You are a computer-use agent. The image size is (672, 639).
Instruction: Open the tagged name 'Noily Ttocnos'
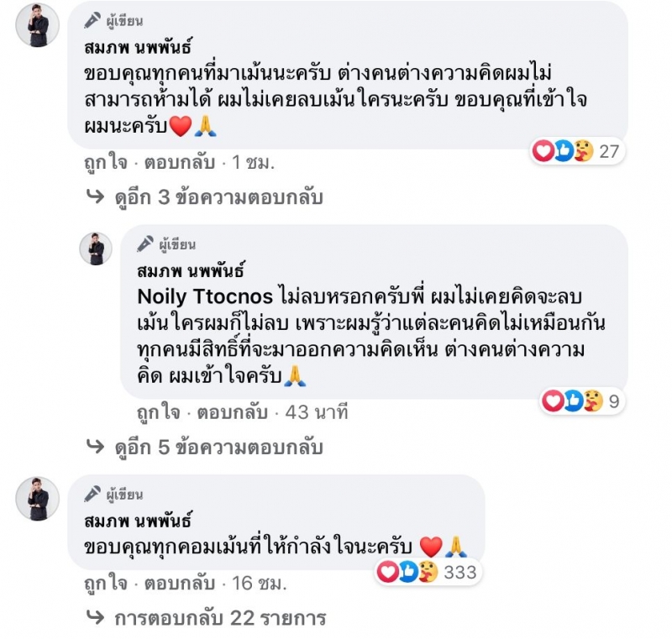[205, 297]
